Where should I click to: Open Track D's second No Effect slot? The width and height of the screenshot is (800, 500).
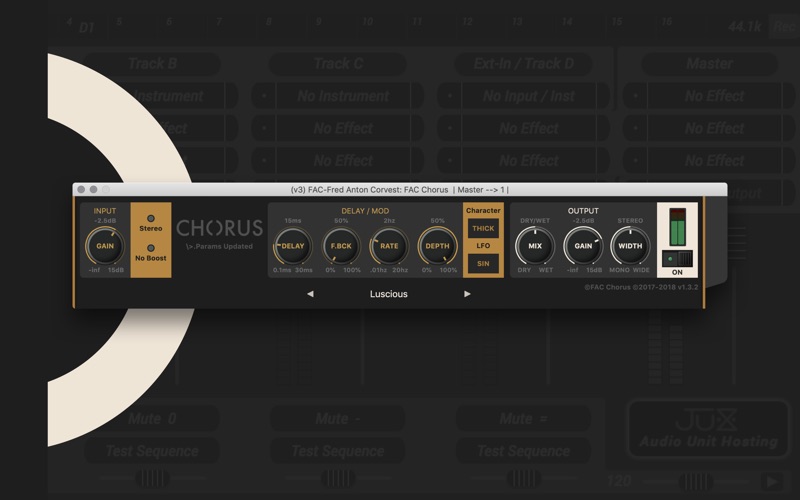pyautogui.click(x=529, y=161)
